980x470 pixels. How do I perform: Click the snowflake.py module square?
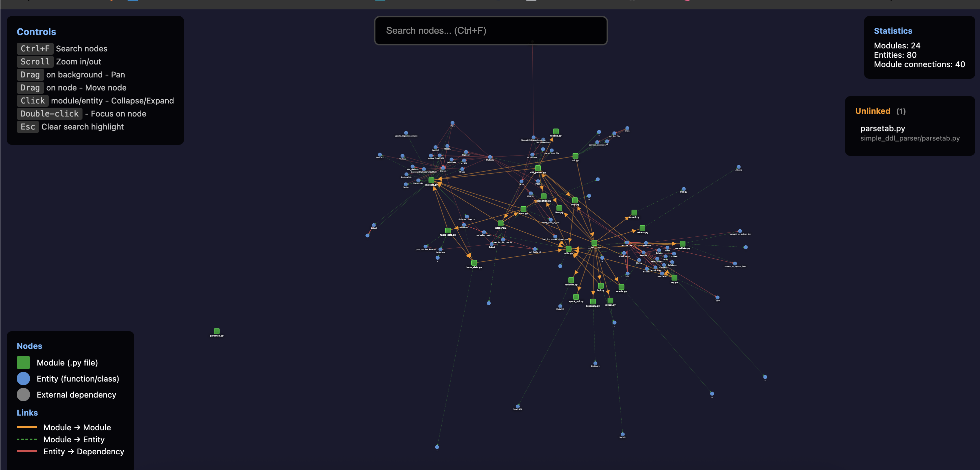(x=682, y=244)
